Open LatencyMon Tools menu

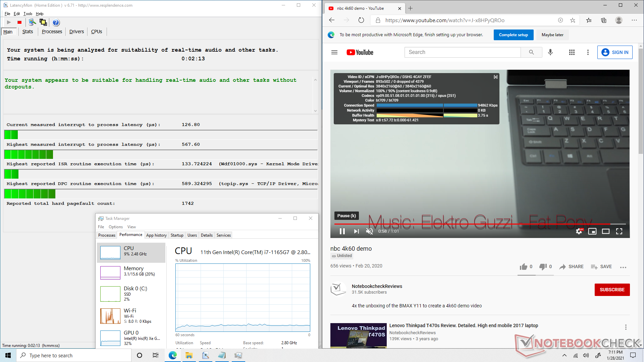pos(28,14)
